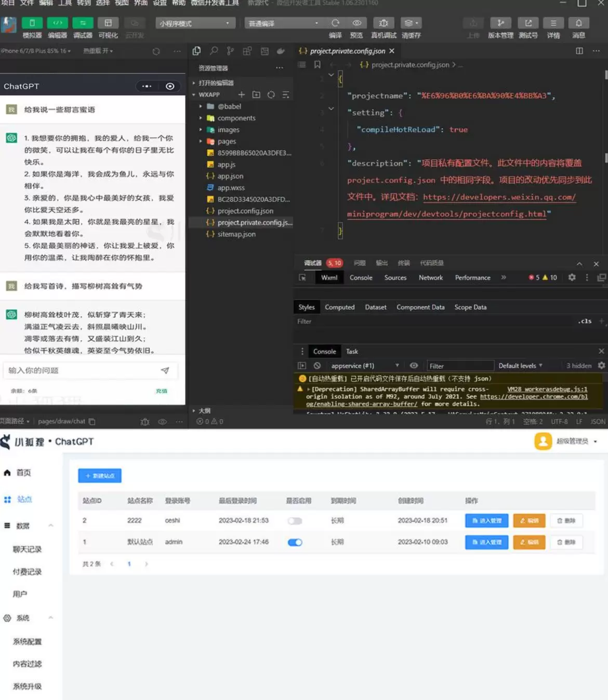608x700 pixels.
Task: Click new folder icon in WXAPP
Action: tap(256, 95)
